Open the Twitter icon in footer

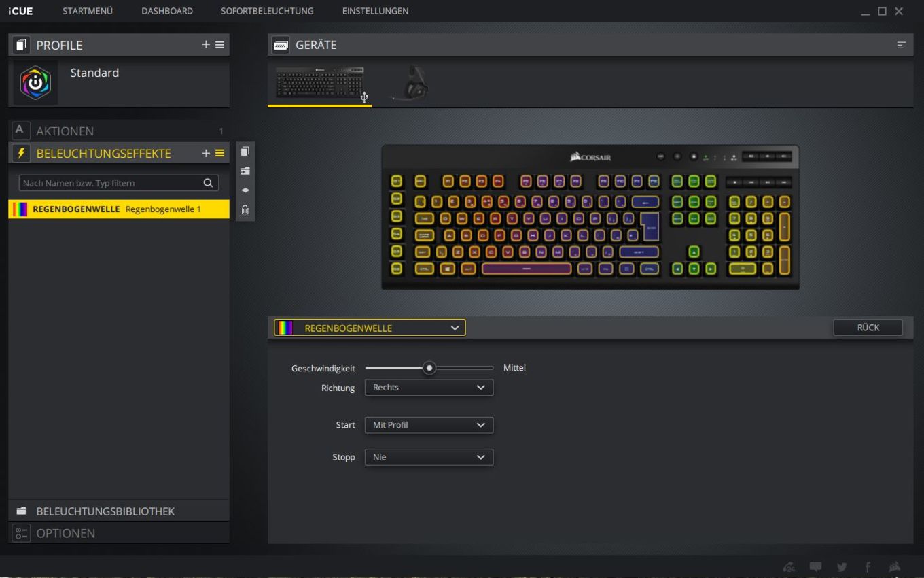pyautogui.click(x=842, y=567)
